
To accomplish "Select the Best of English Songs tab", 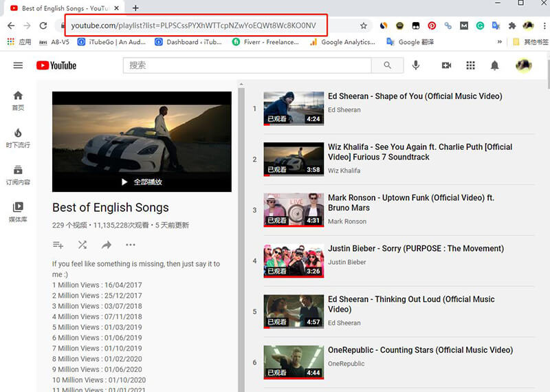I will pyautogui.click(x=65, y=8).
